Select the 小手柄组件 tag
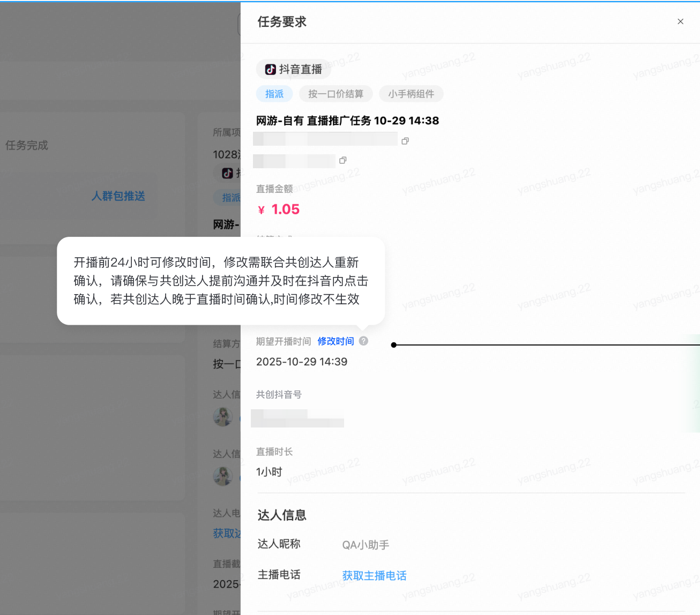The image size is (700, 615). point(411,94)
